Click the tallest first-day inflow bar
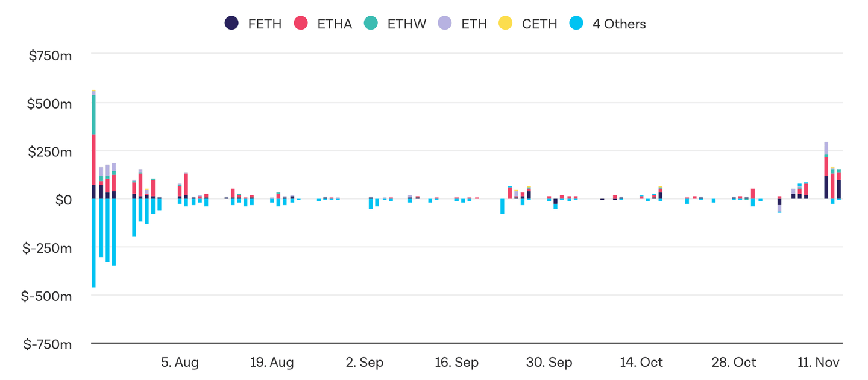 pos(93,151)
